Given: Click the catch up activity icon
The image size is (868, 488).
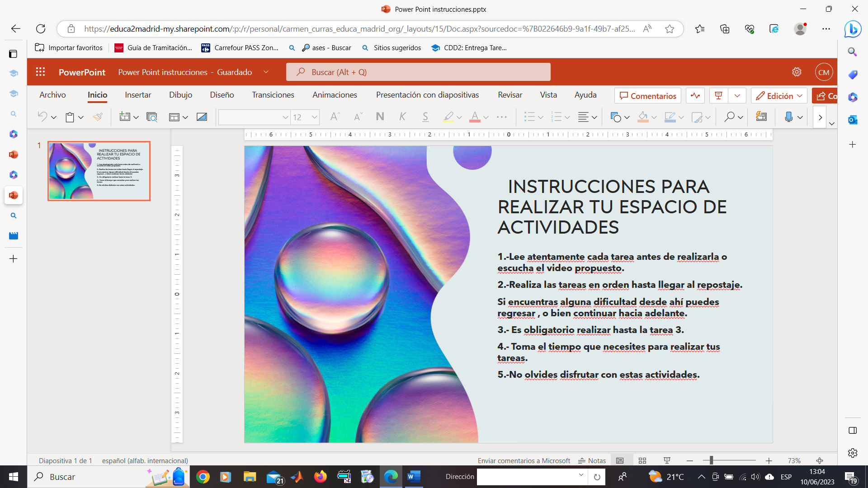Looking at the screenshot, I should [695, 96].
